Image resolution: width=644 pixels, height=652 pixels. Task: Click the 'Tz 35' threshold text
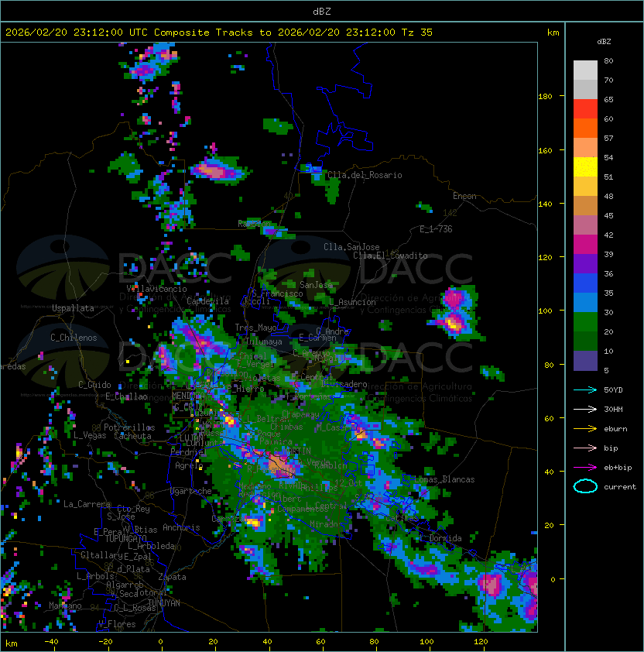point(417,33)
